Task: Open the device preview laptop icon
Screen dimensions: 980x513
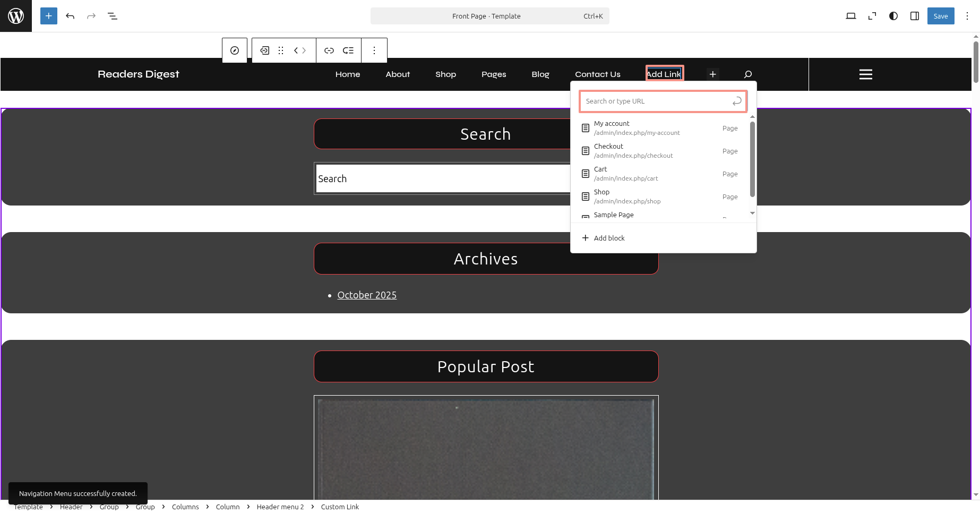Action: point(850,16)
